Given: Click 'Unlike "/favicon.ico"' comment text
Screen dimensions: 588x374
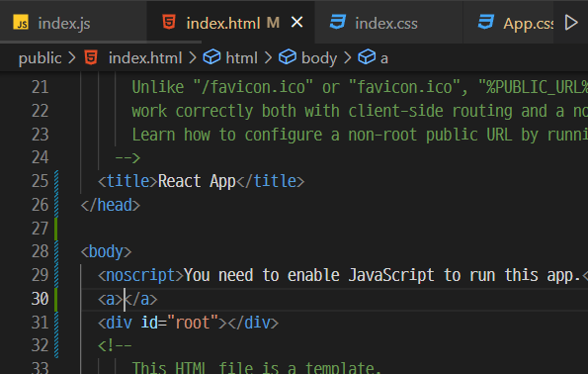Looking at the screenshot, I should (x=222, y=87).
